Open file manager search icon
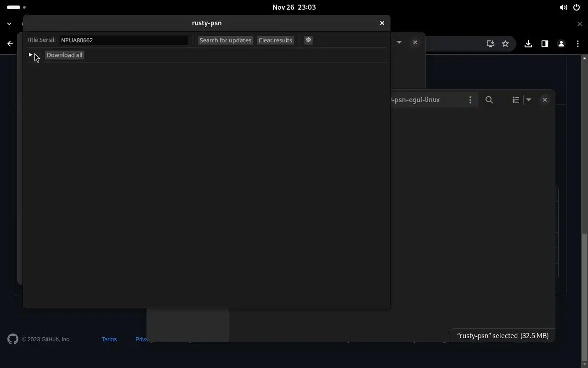Image resolution: width=588 pixels, height=368 pixels. (x=489, y=100)
